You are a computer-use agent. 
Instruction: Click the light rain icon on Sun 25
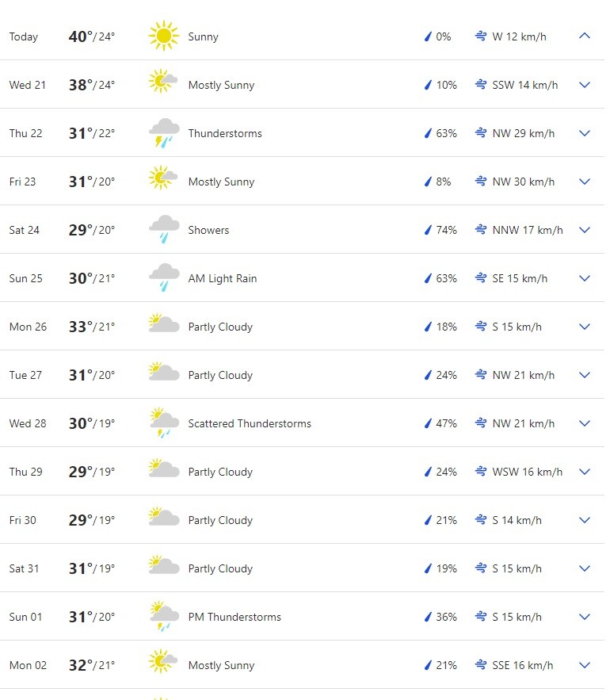(x=163, y=278)
